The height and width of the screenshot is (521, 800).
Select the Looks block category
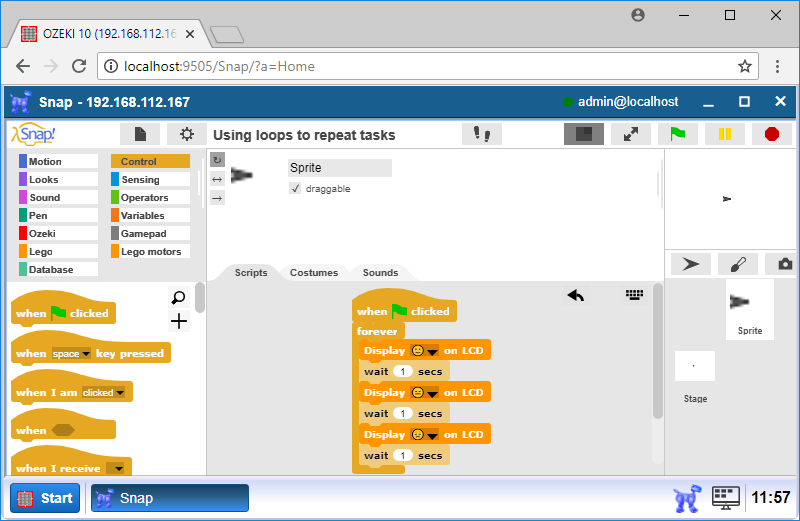click(x=58, y=180)
